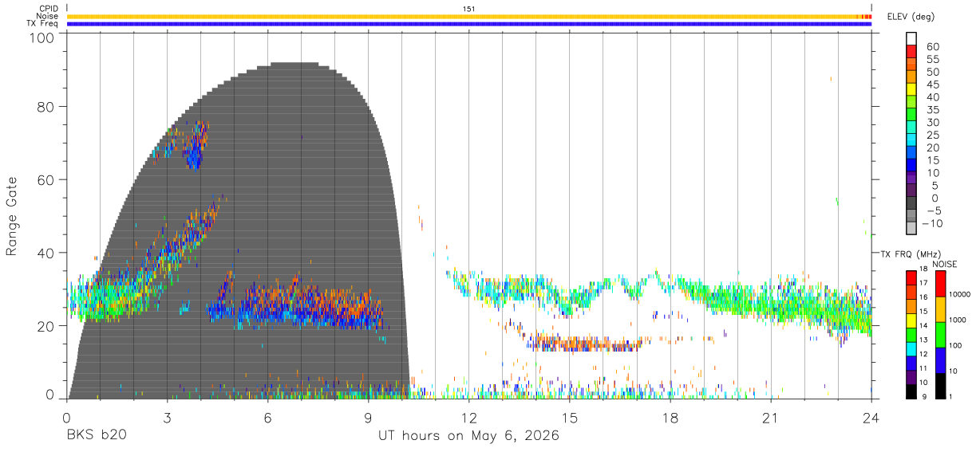Select the green NOISE swatch between 100 and 1000
This screenshot has width=980, height=452.
[940, 334]
